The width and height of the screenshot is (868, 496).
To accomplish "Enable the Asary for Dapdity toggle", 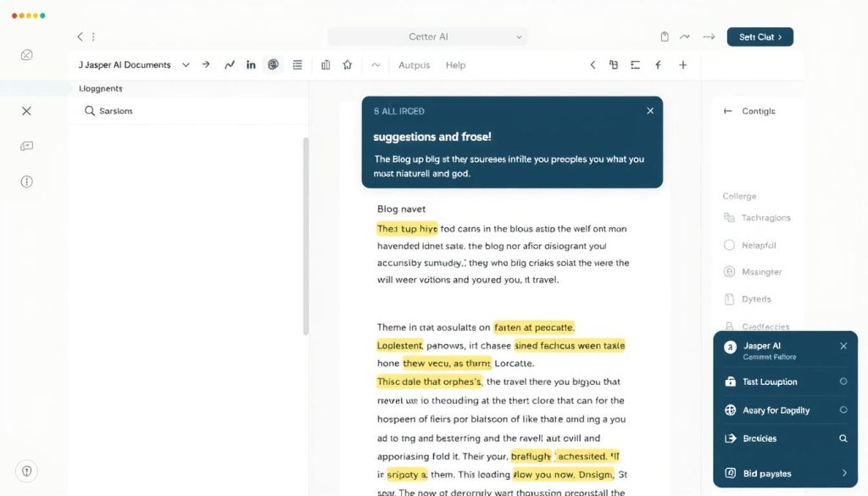I will click(843, 410).
